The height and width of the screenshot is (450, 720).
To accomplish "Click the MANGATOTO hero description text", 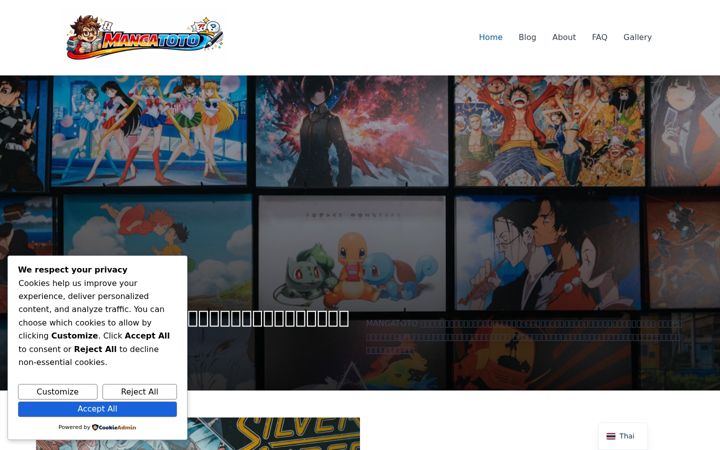I will click(x=523, y=337).
